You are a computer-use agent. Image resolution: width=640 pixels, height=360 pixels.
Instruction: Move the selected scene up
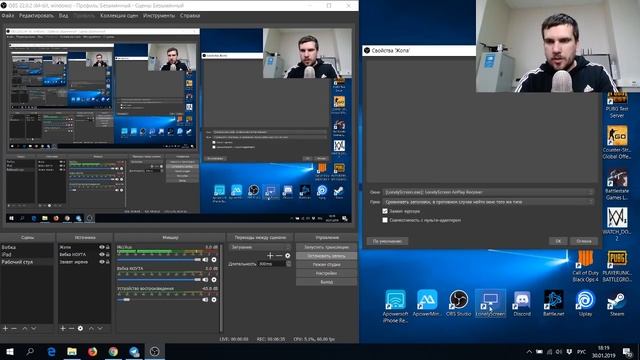[25, 328]
